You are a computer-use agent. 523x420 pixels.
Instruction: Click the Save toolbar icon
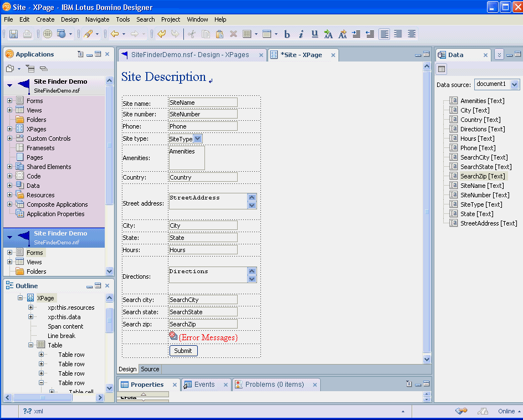(13, 34)
